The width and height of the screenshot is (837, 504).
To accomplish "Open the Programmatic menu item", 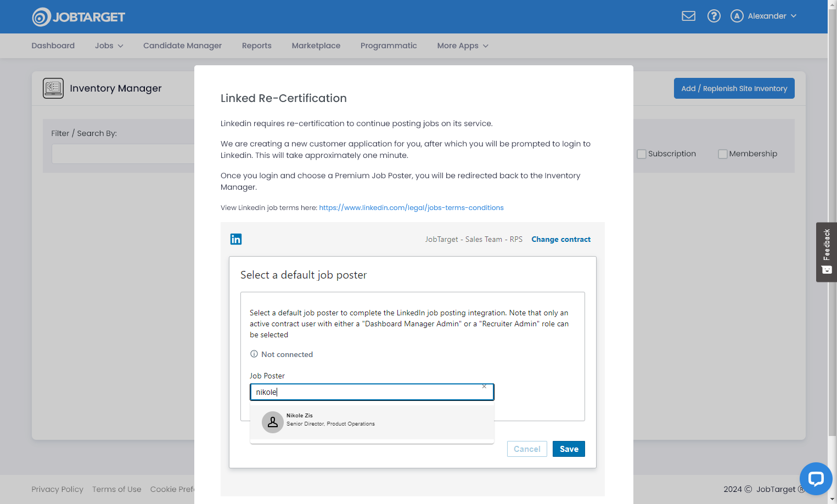I will [x=389, y=46].
